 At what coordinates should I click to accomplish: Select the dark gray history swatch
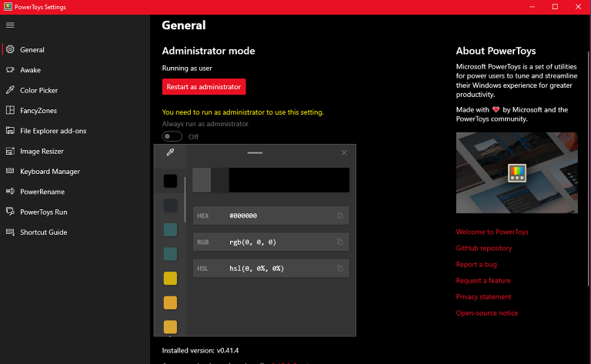[170, 205]
